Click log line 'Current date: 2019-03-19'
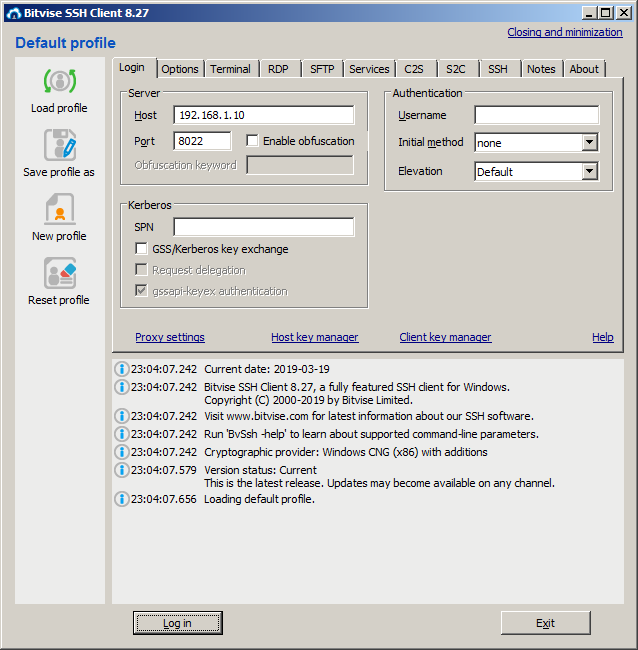Viewport: 638px width, 650px height. (x=267, y=369)
